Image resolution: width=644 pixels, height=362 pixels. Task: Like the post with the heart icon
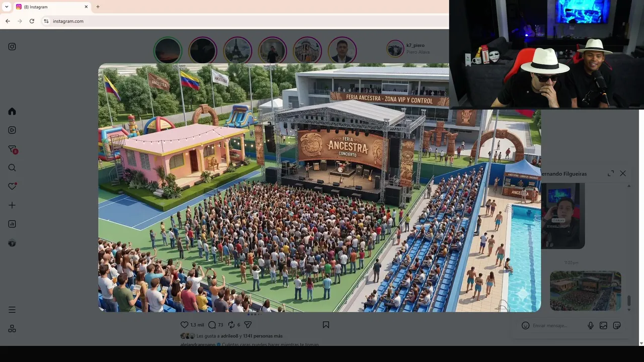[x=185, y=325]
